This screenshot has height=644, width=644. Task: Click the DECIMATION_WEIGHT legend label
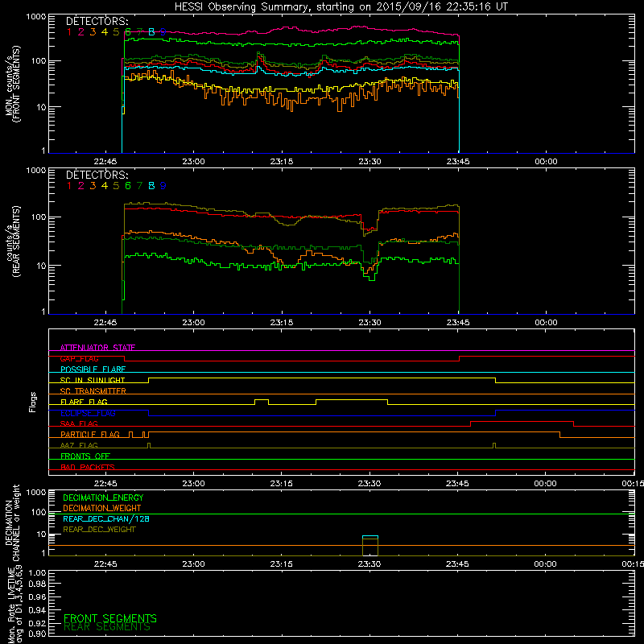click(102, 509)
